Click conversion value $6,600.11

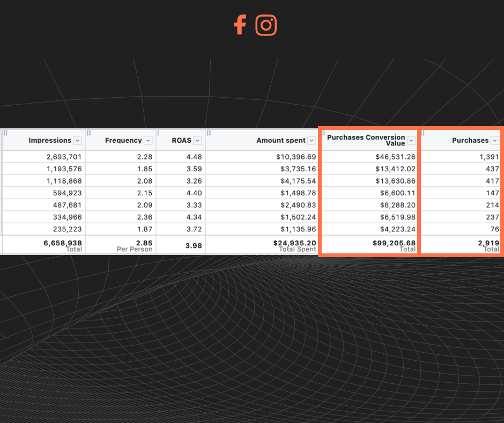point(398,193)
